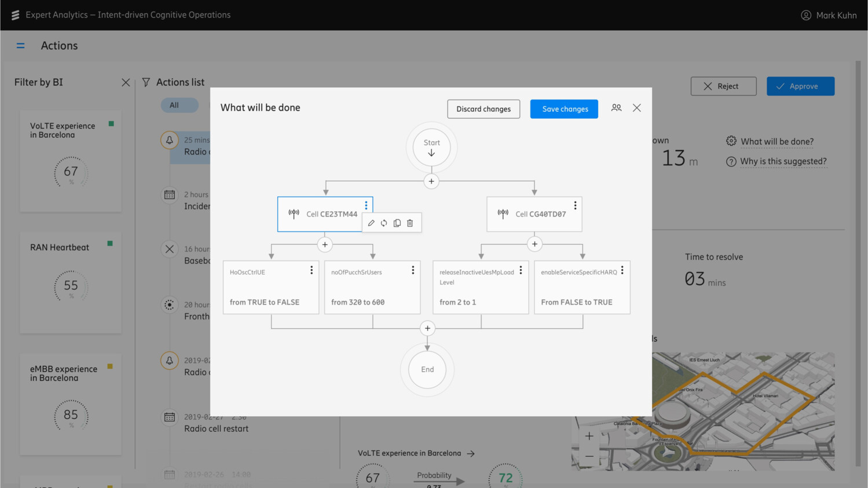Select the calendar icon on the Incident entry

pos(169,195)
